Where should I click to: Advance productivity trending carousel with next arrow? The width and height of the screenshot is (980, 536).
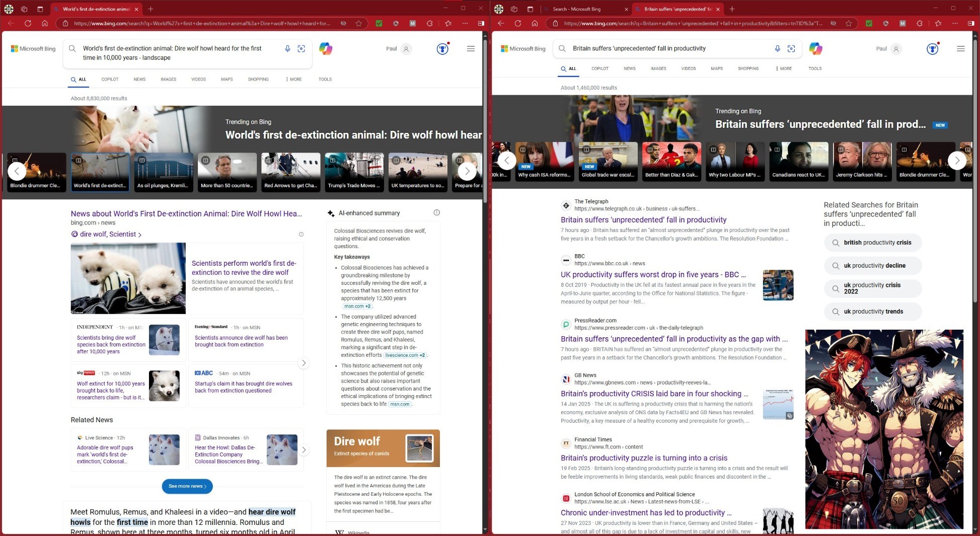point(957,161)
